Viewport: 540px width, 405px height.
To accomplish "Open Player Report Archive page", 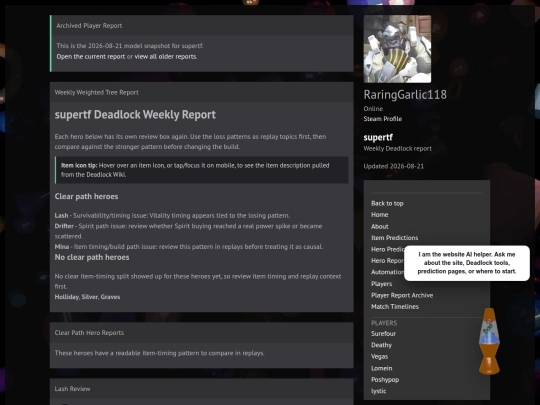I will tap(402, 295).
